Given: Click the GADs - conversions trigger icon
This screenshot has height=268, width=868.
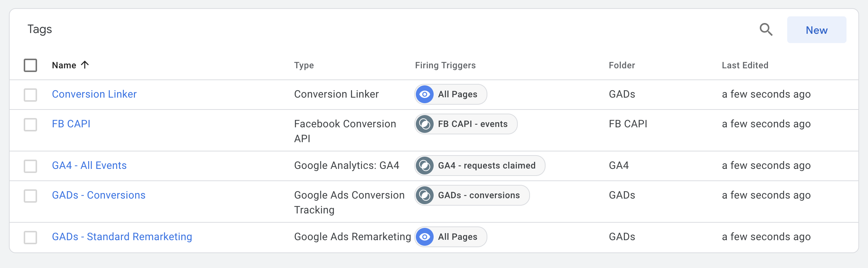Looking at the screenshot, I should point(425,195).
